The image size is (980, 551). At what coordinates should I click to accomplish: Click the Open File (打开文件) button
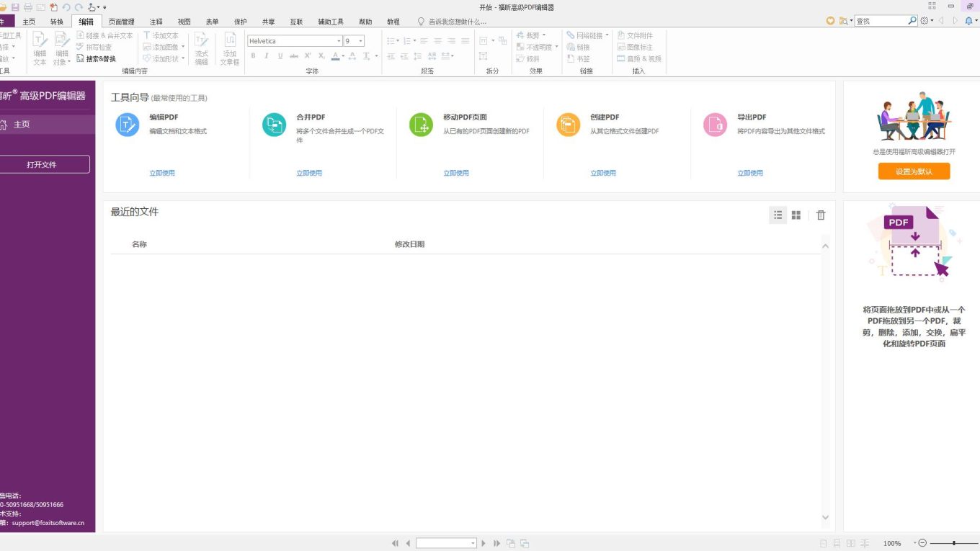point(43,164)
